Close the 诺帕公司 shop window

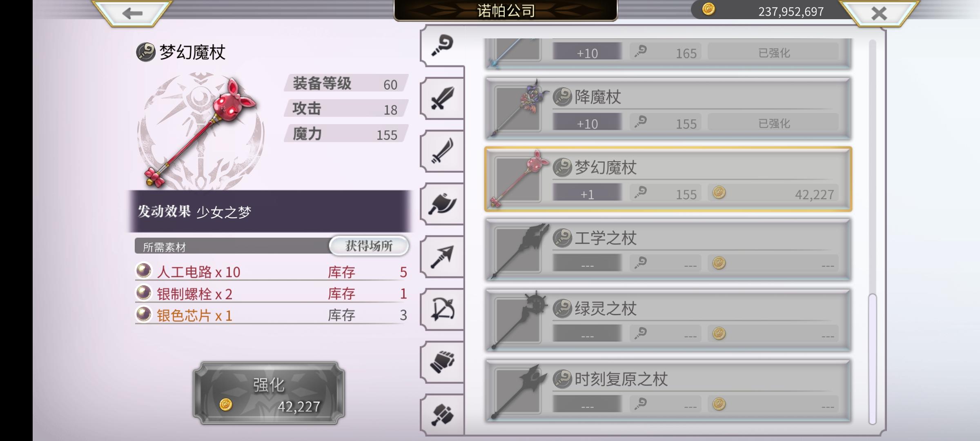click(879, 13)
